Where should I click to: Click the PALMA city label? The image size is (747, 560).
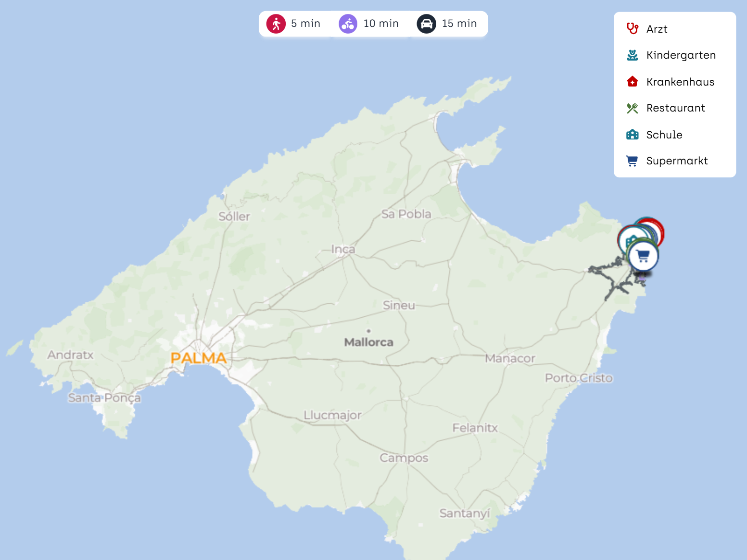(198, 358)
